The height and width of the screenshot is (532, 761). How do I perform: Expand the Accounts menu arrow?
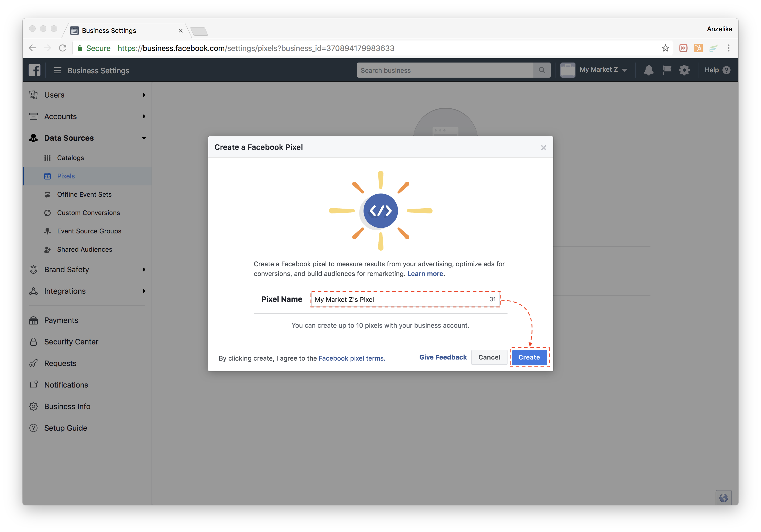[144, 116]
